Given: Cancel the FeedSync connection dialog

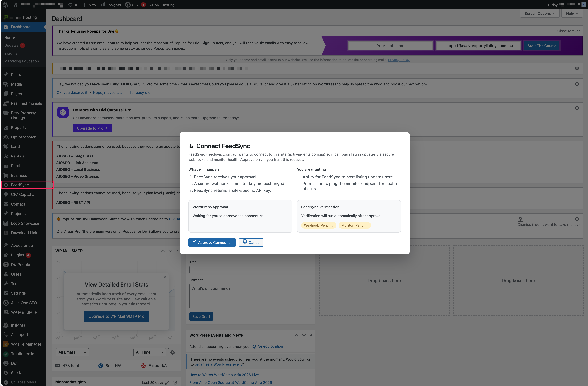Looking at the screenshot, I should (x=251, y=242).
